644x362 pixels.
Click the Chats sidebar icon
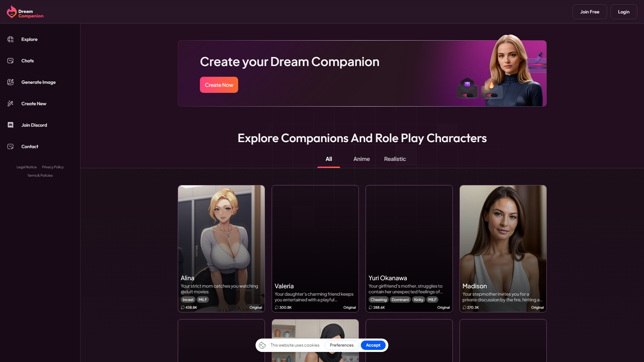point(11,61)
